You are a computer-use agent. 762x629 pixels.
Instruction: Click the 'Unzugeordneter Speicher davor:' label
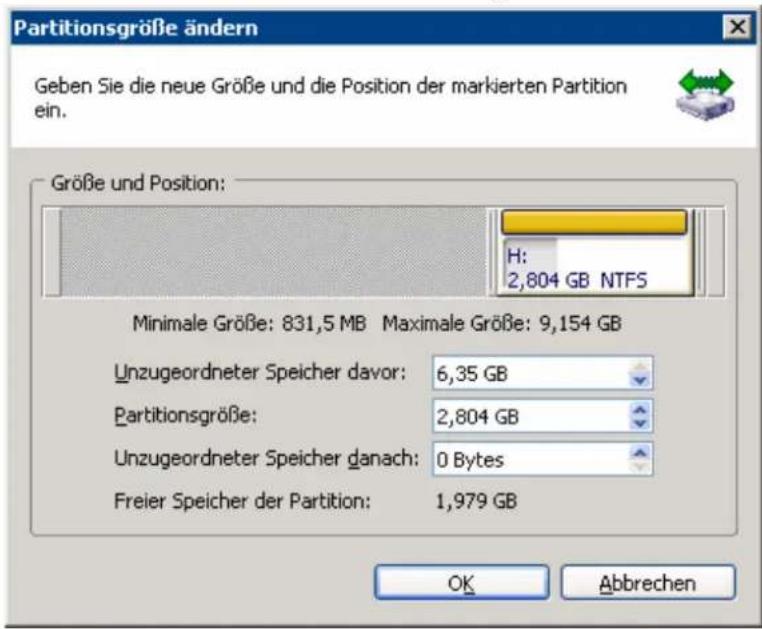[260, 373]
